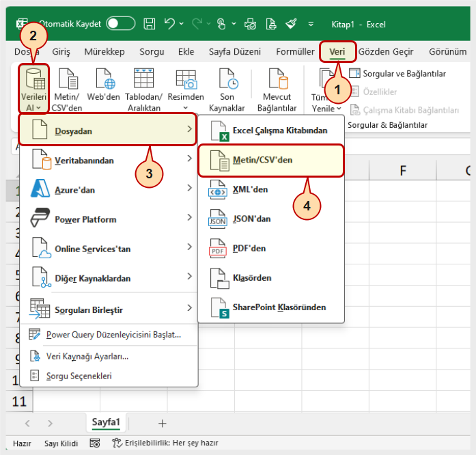Click the Web'den ribbon button
The width and height of the screenshot is (476, 455).
point(104,85)
